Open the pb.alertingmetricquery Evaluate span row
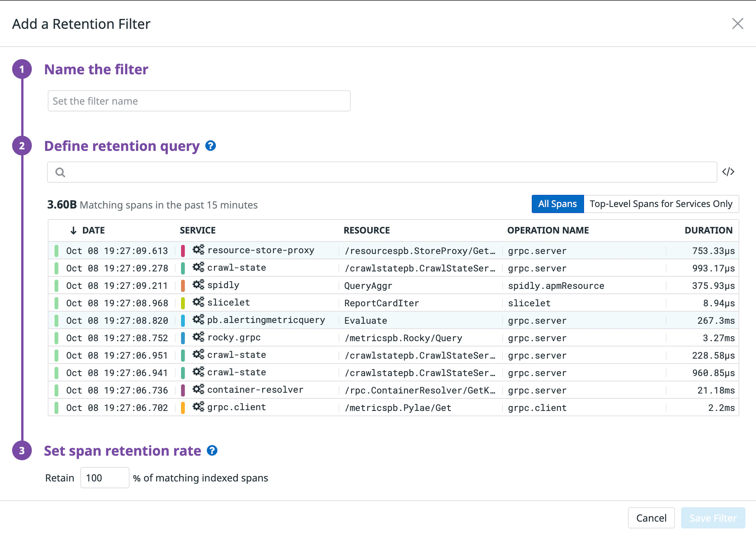This screenshot has height=533, width=756. click(394, 320)
